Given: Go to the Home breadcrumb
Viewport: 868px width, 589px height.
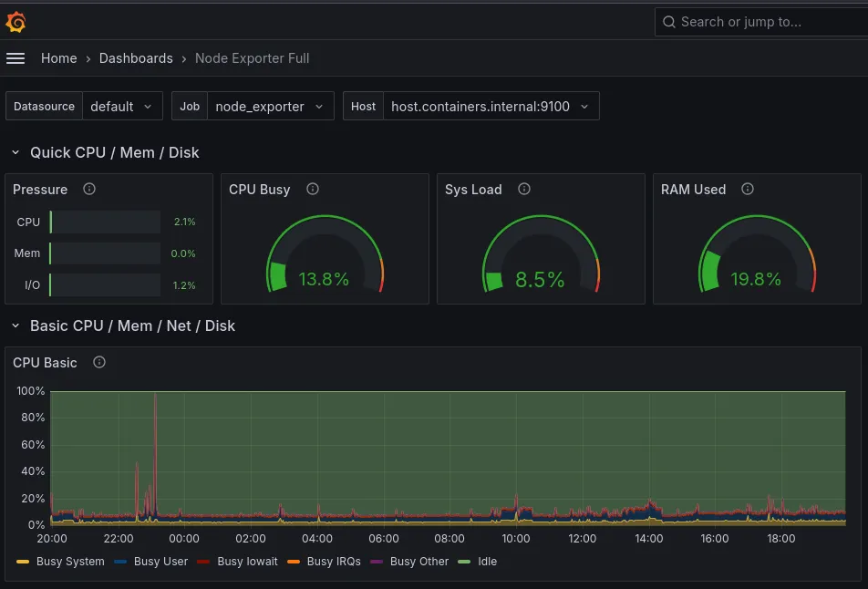Looking at the screenshot, I should click(x=58, y=57).
